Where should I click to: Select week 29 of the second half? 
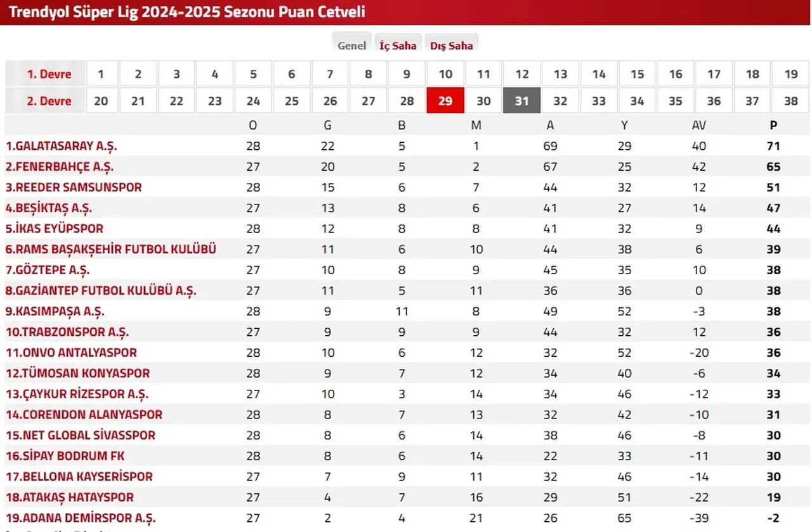[x=445, y=100]
